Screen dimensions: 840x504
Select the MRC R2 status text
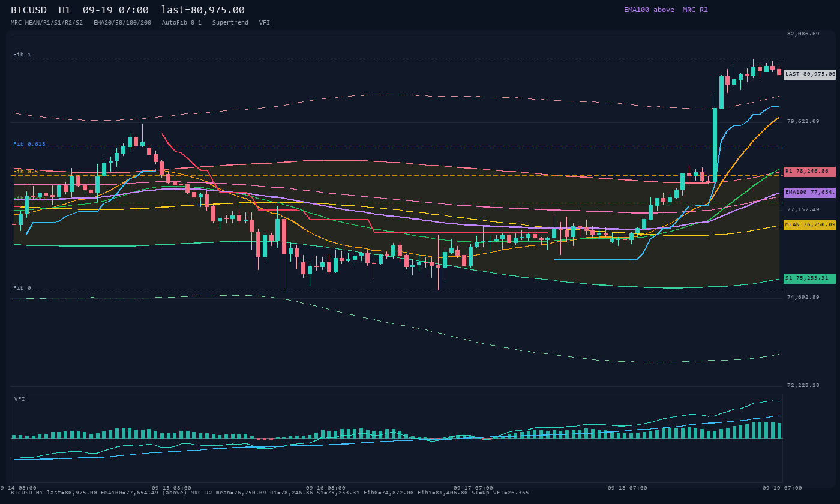tap(695, 10)
